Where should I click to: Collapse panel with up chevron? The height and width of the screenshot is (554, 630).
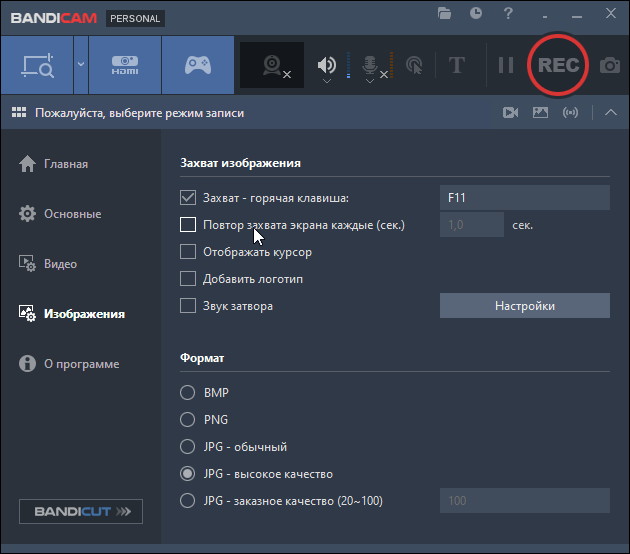tap(611, 112)
